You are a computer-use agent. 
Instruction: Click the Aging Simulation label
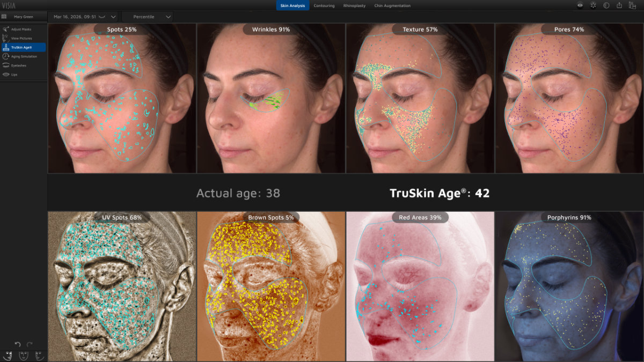(24, 56)
